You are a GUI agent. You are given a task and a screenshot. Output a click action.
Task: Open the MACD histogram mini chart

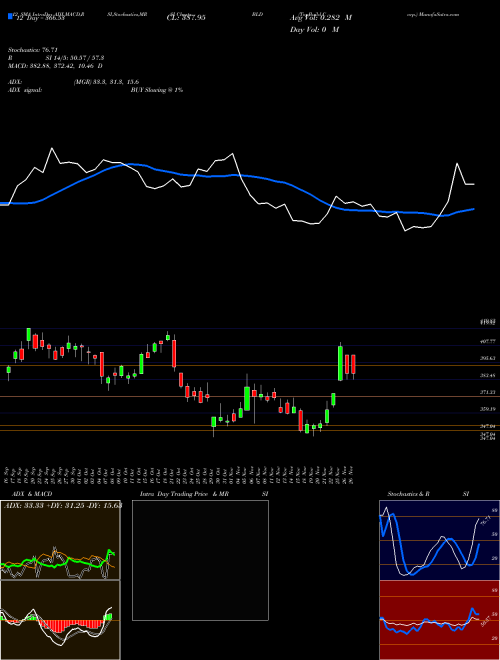click(x=60, y=620)
